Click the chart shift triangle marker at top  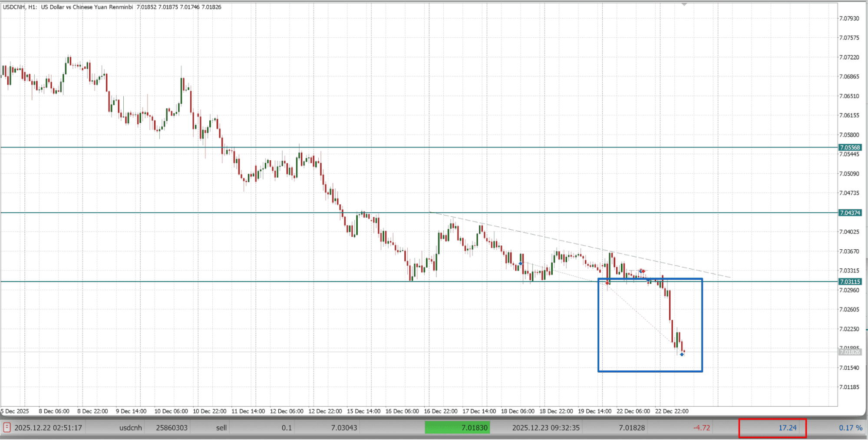click(684, 4)
